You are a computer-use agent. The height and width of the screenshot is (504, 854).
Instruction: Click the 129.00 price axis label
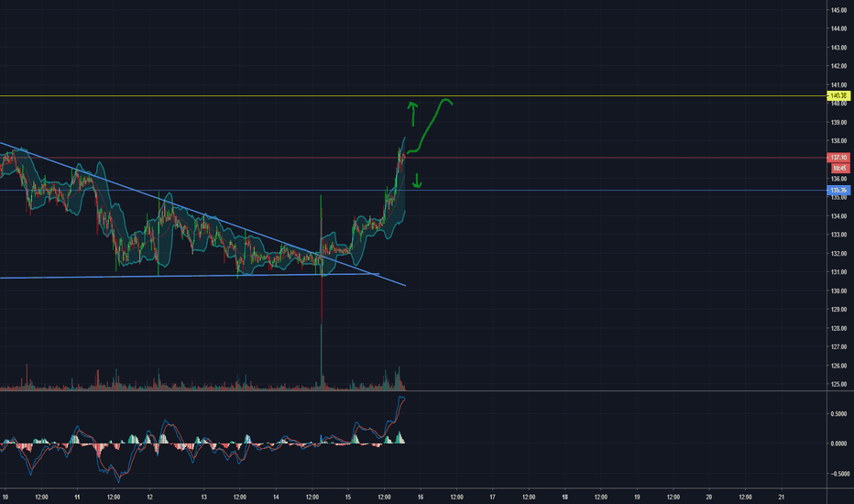(x=838, y=310)
